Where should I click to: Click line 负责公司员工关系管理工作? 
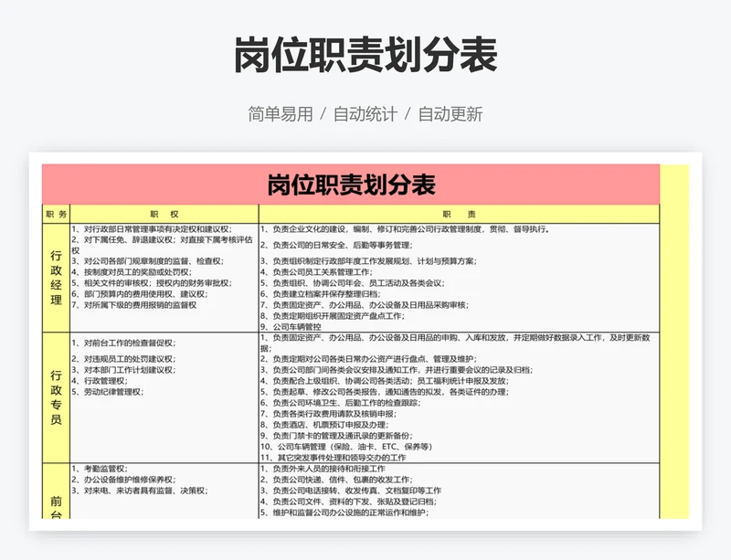point(316,272)
